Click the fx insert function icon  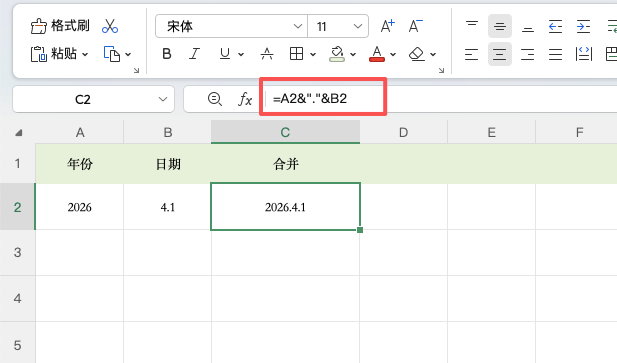245,99
